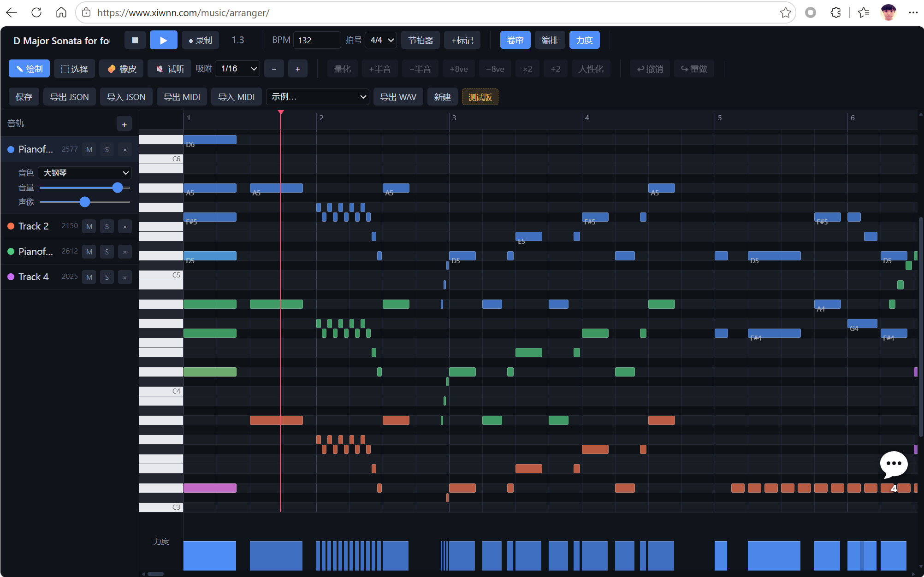Adjust the 声像 pan slider
924x577 pixels.
[x=85, y=202]
